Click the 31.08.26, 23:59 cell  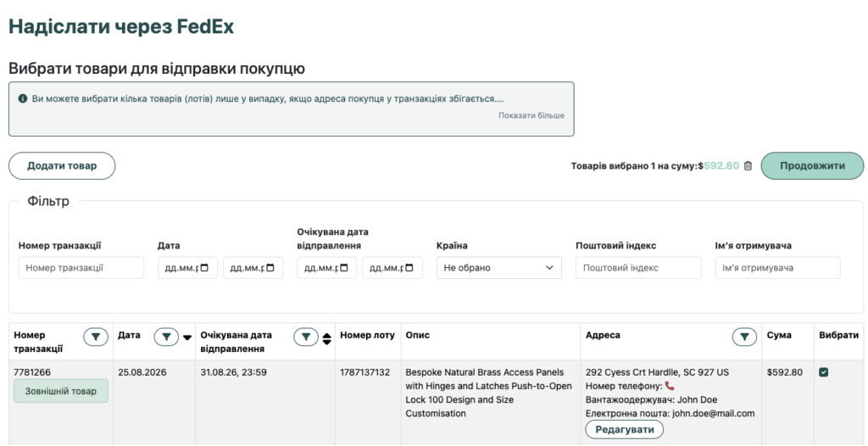click(x=234, y=372)
